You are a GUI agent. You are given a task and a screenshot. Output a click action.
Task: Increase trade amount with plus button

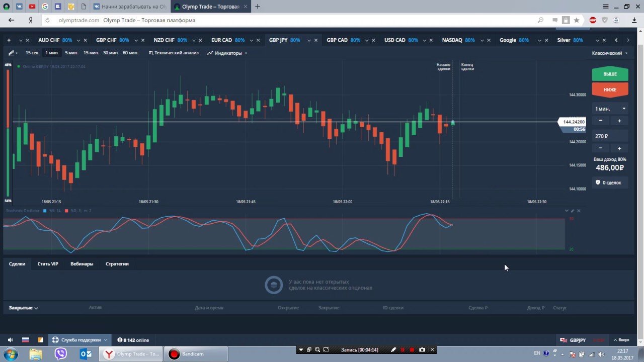click(619, 148)
